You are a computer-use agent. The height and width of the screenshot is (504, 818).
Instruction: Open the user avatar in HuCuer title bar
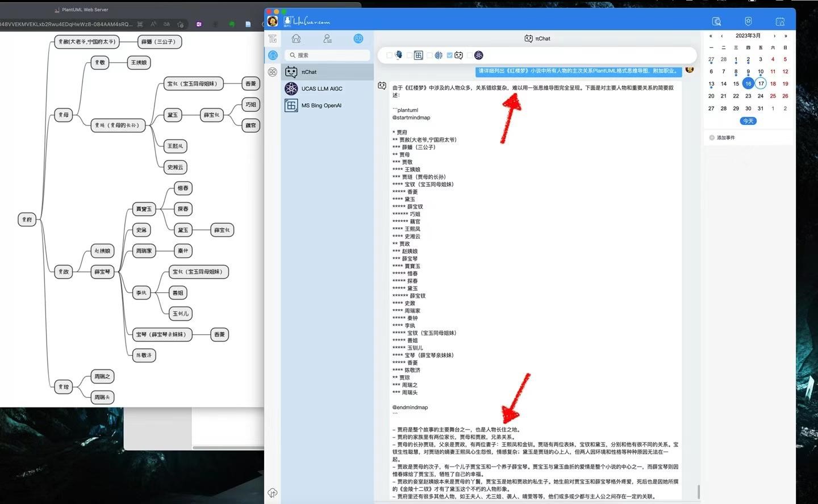pos(273,22)
